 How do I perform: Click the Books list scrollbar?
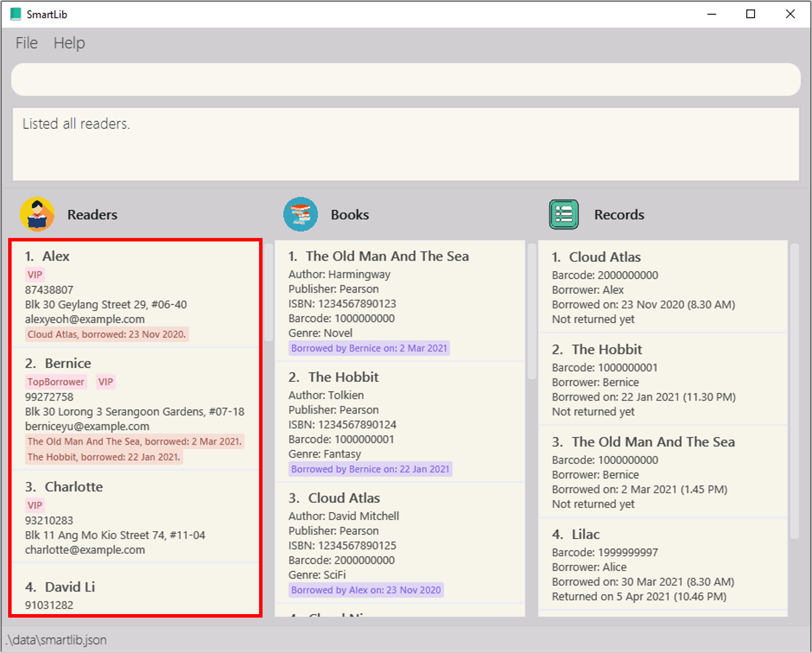(x=532, y=311)
